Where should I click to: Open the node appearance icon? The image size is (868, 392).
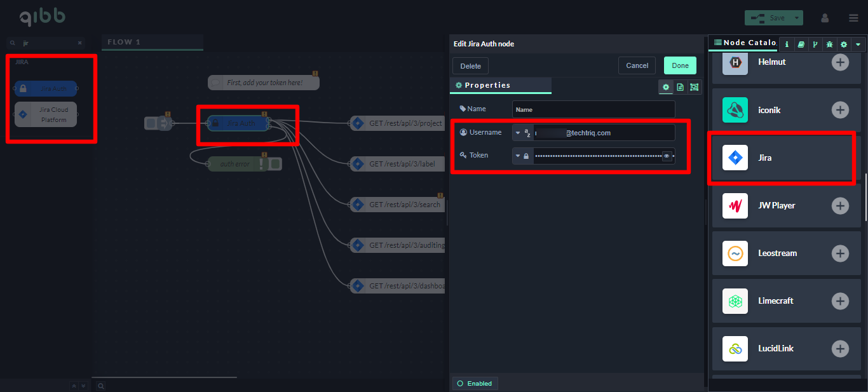[694, 87]
